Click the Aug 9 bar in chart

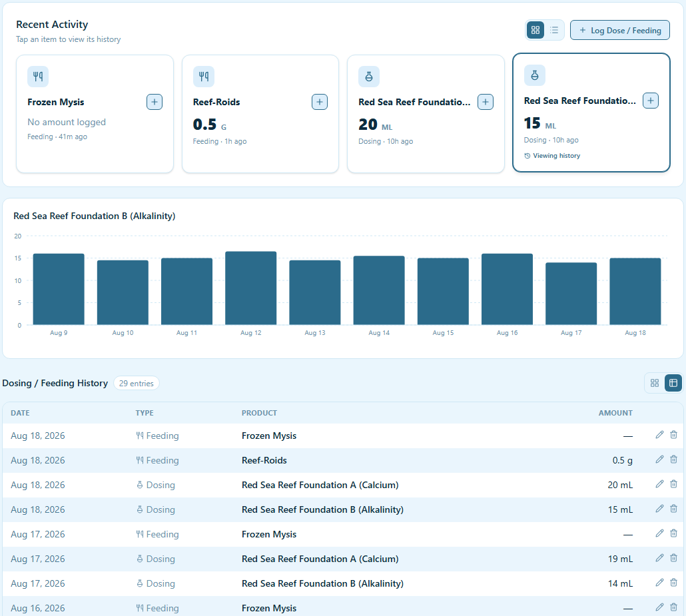pyautogui.click(x=59, y=289)
